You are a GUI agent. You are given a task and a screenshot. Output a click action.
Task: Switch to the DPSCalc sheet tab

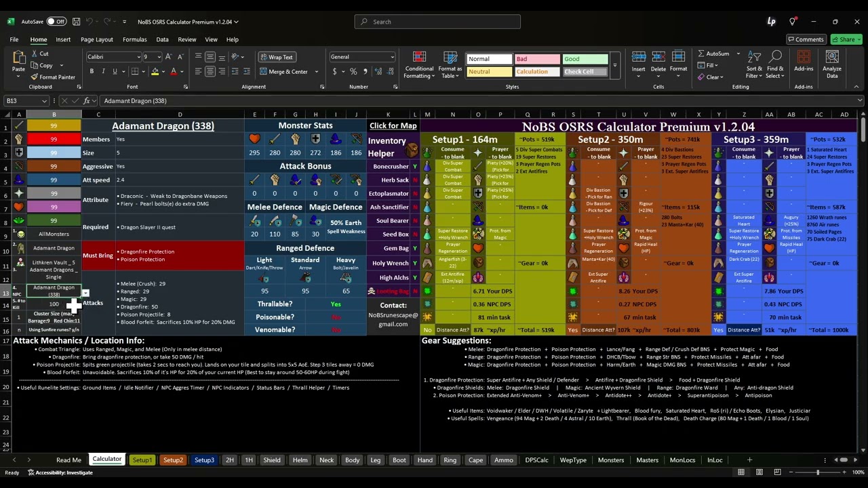(x=536, y=460)
